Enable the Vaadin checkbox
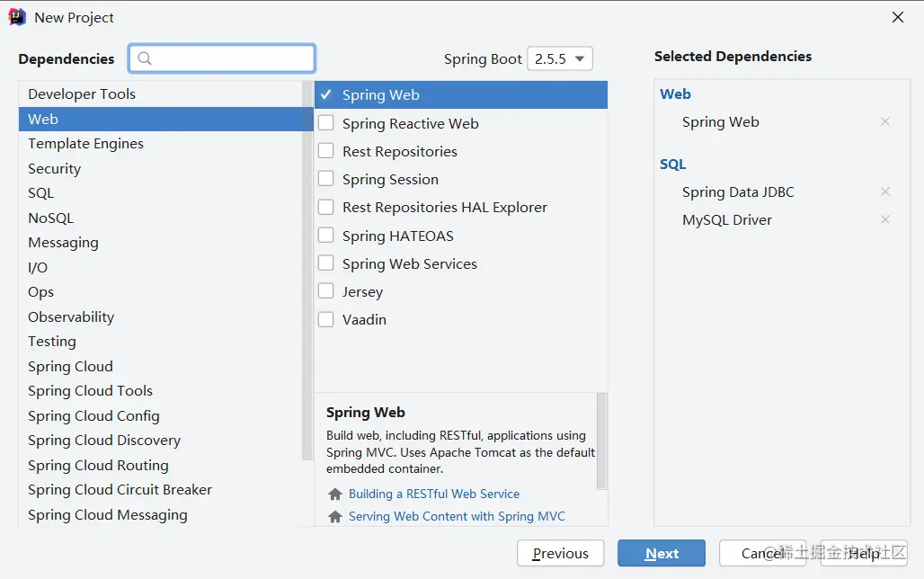The height and width of the screenshot is (579, 924). pyautogui.click(x=326, y=319)
